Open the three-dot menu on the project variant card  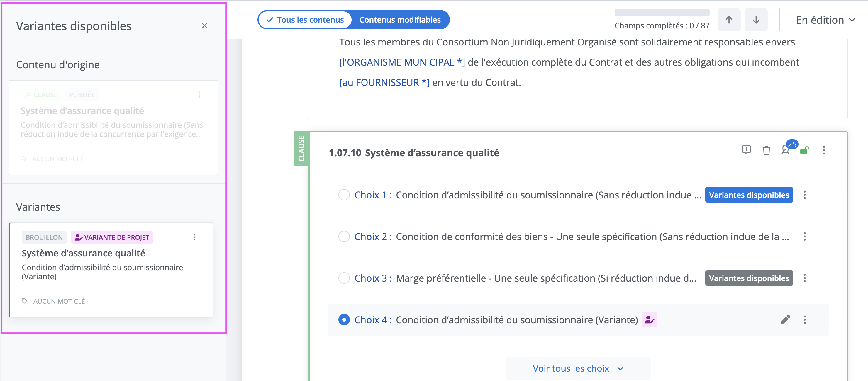tap(194, 237)
